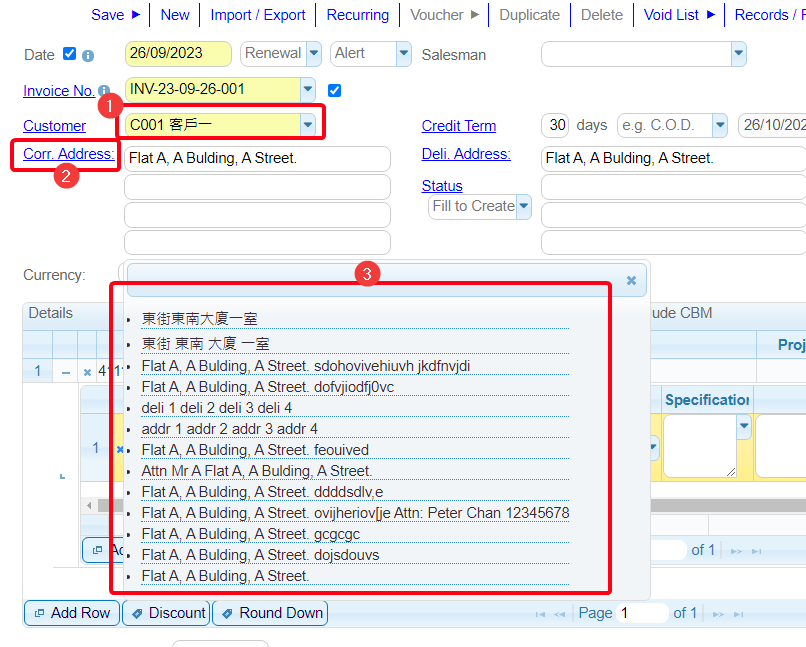Viewport: 806px width, 647px height.
Task: Click the minus icon in row 1
Action: pyautogui.click(x=66, y=371)
